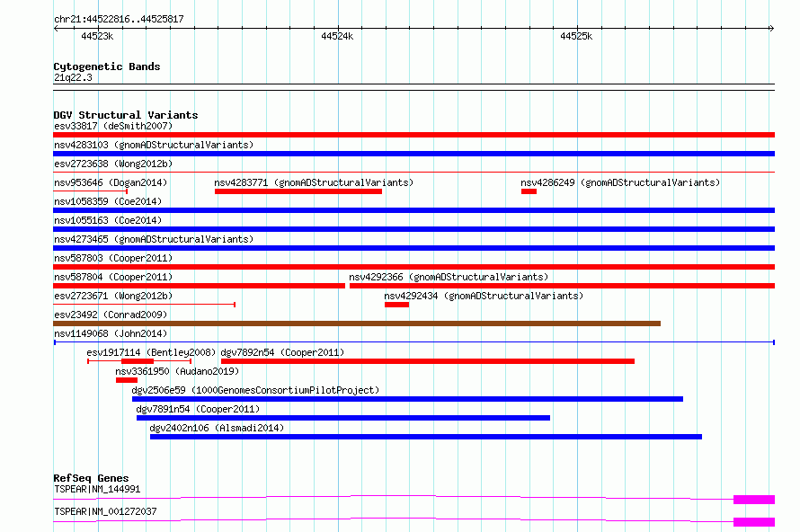Screen dimensions: 800x532
Task: Click the blue dgv7891n54 variant bar
Action: pos(343,418)
